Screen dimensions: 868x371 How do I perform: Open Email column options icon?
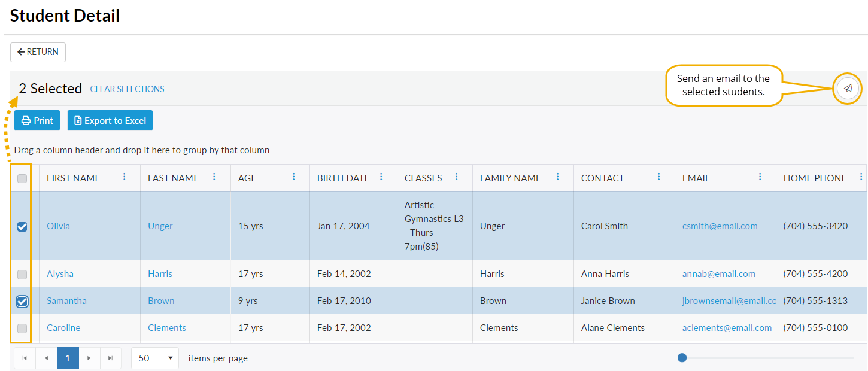pos(760,177)
